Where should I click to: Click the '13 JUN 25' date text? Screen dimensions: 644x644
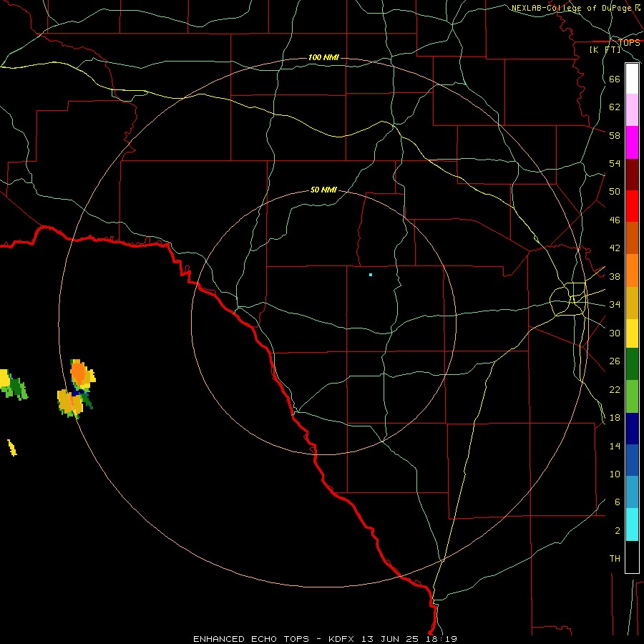click(390, 639)
